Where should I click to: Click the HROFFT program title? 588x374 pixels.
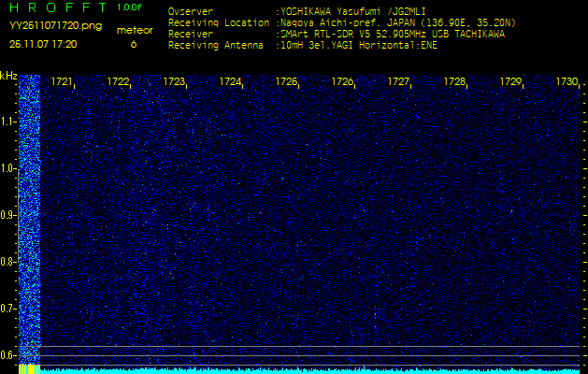click(x=58, y=7)
